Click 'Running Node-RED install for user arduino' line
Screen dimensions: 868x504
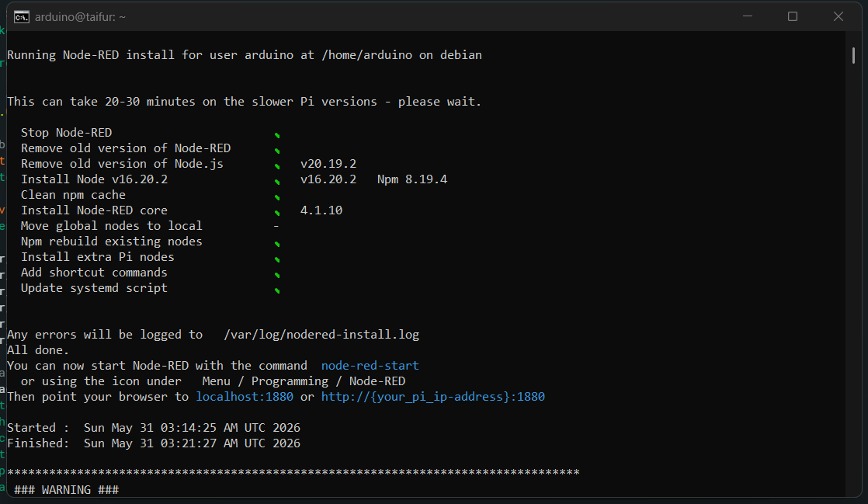pos(244,55)
